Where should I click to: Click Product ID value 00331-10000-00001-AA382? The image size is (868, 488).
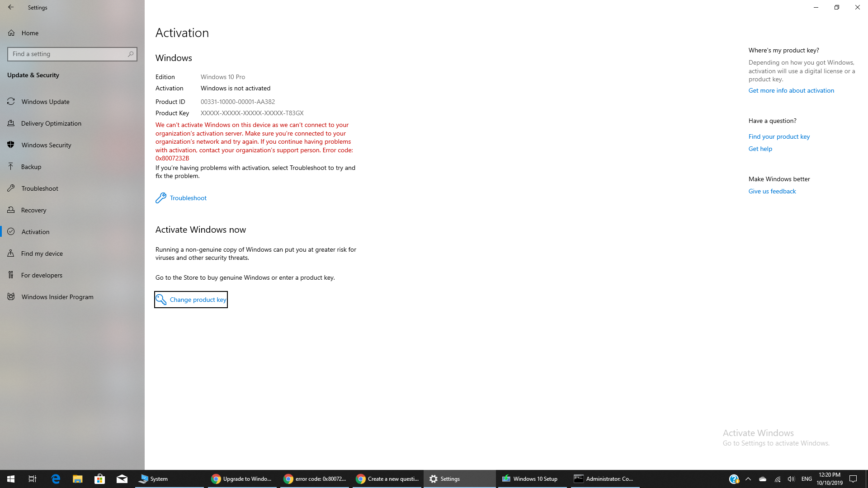(x=238, y=102)
